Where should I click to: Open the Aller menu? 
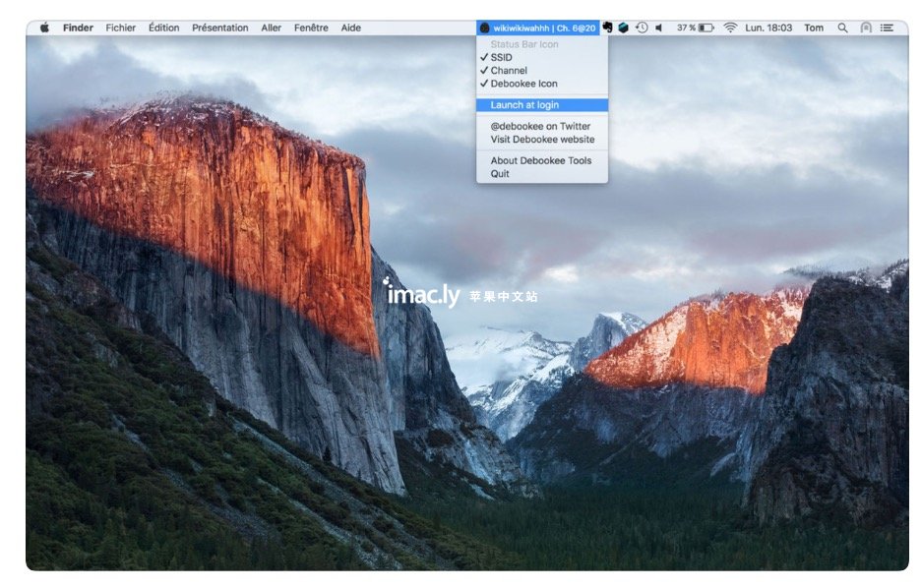271,28
